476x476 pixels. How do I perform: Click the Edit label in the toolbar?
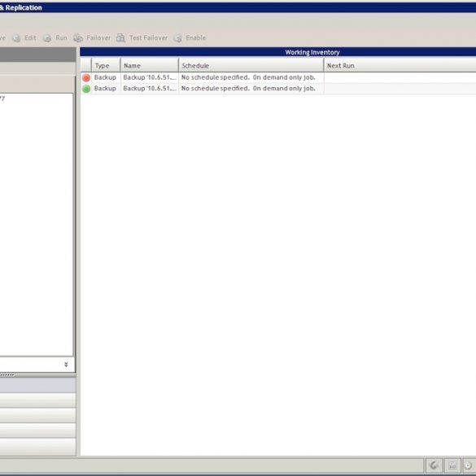click(30, 37)
